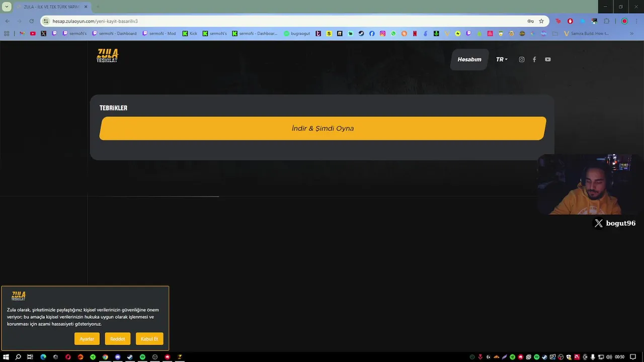644x362 pixels.
Task: Open the Instagram bookmark icon
Action: (382, 34)
